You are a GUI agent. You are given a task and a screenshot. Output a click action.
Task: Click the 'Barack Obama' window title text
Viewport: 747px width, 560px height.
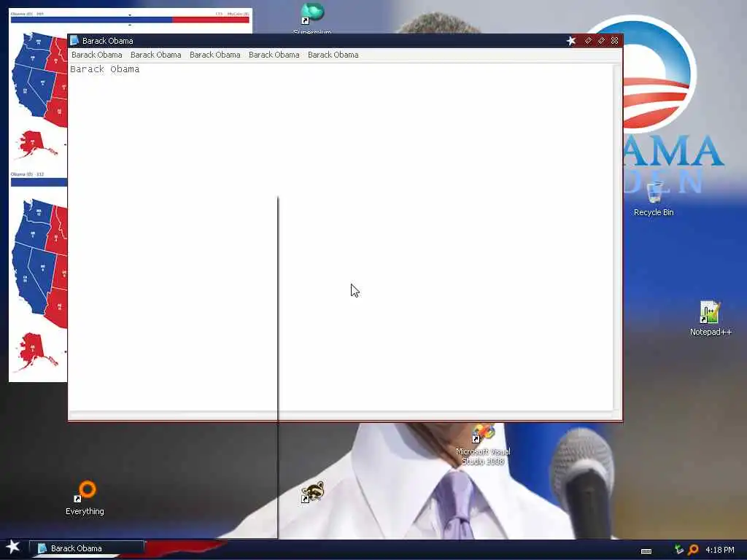click(108, 41)
